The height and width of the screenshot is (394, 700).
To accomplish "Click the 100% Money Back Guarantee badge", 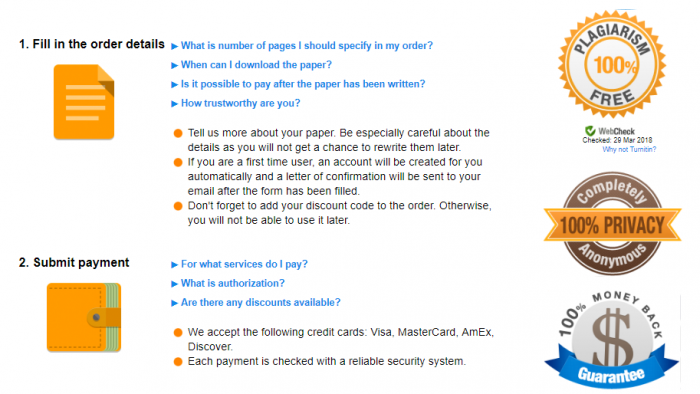I will click(x=612, y=341).
